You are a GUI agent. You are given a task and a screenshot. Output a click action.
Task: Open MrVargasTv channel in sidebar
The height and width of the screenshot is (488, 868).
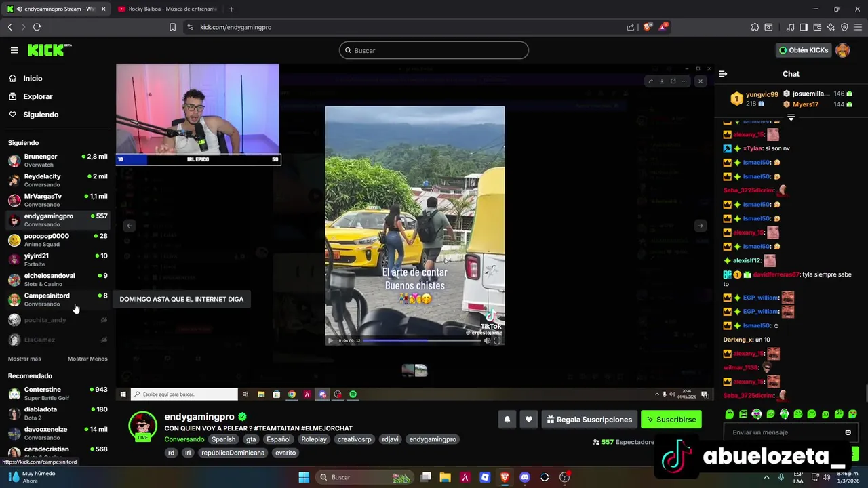[x=58, y=200]
